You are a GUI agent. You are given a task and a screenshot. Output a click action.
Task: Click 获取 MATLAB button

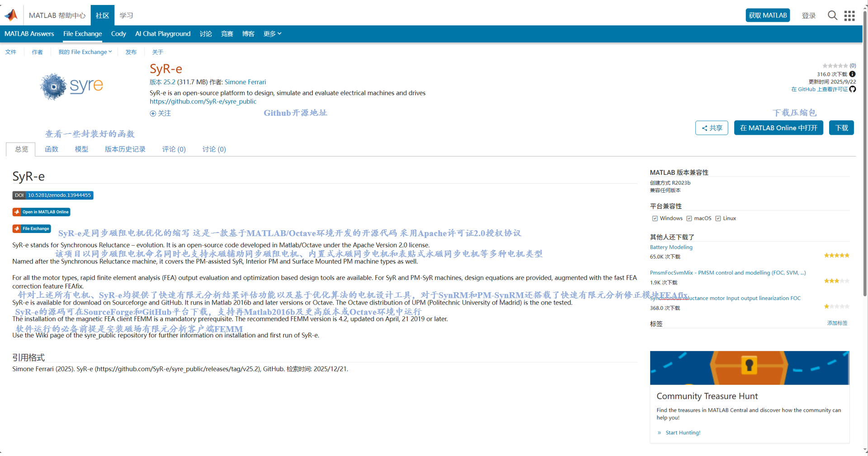[x=768, y=15]
